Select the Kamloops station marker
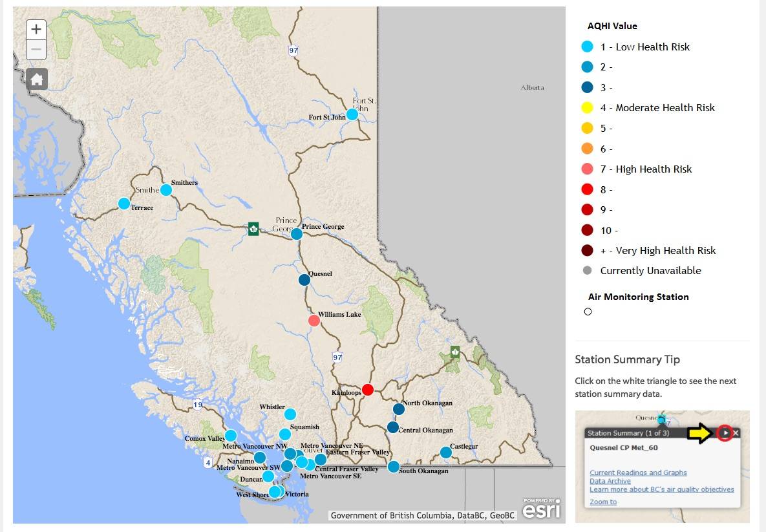The image size is (766, 532). click(368, 389)
